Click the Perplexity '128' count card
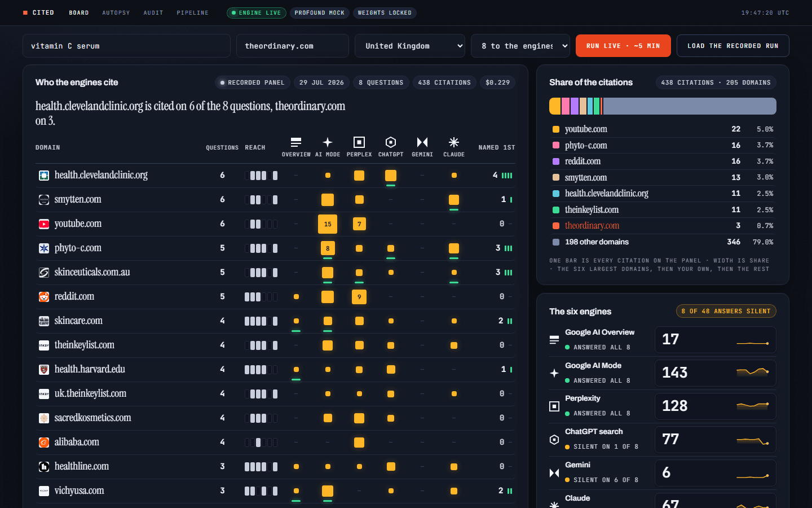 coord(716,406)
